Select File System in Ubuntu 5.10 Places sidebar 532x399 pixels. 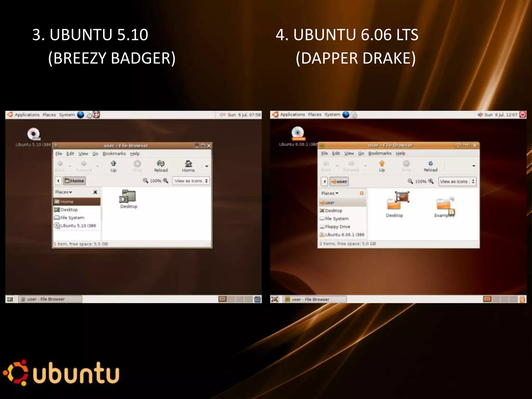coord(77,218)
